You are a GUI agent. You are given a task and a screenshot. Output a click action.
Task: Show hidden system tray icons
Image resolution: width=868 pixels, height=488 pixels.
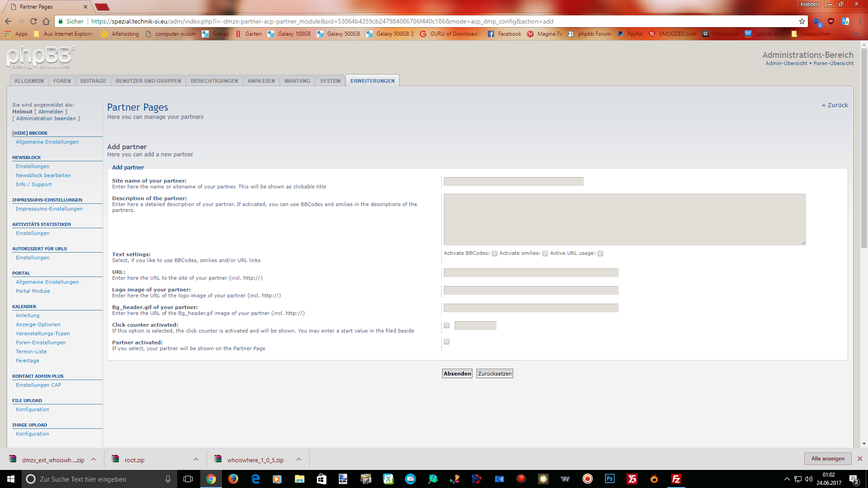pyautogui.click(x=787, y=479)
